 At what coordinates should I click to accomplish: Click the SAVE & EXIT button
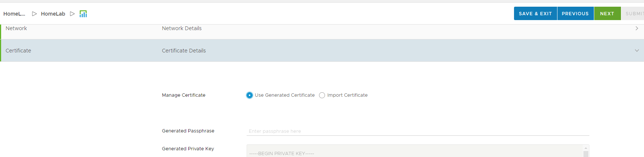tap(535, 13)
